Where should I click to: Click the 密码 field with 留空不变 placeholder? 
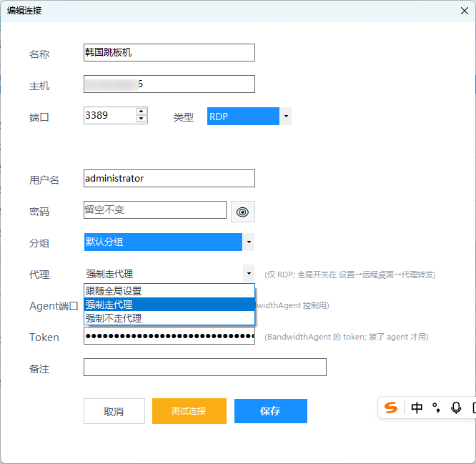(x=155, y=209)
